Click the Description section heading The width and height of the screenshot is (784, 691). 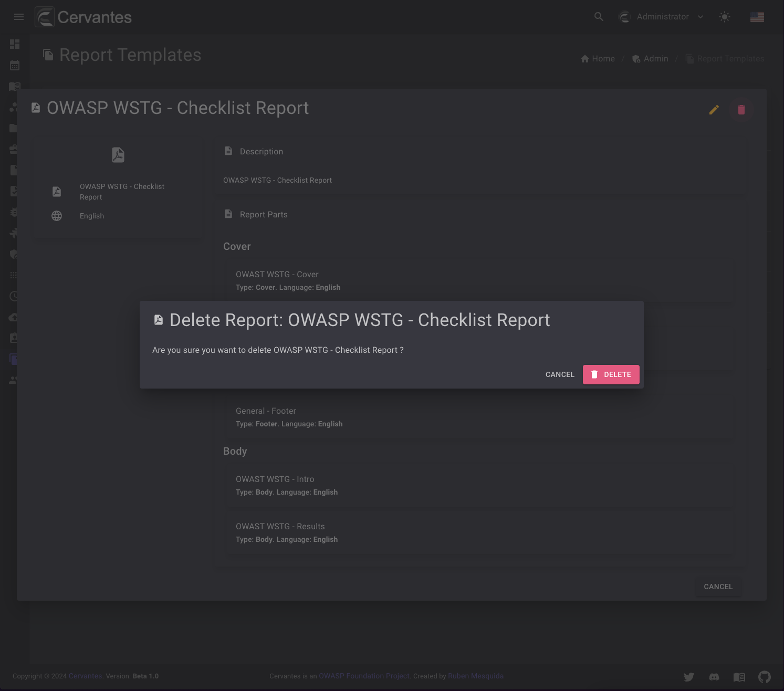coord(262,151)
